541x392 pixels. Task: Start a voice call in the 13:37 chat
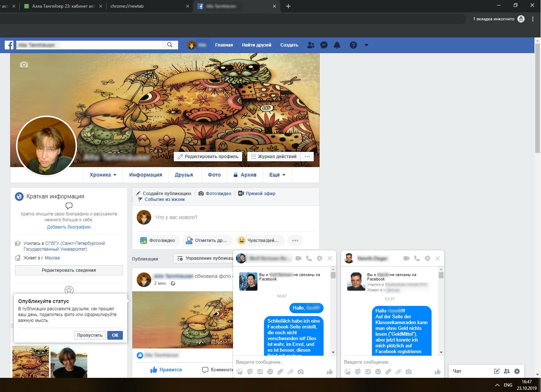pyautogui.click(x=417, y=258)
